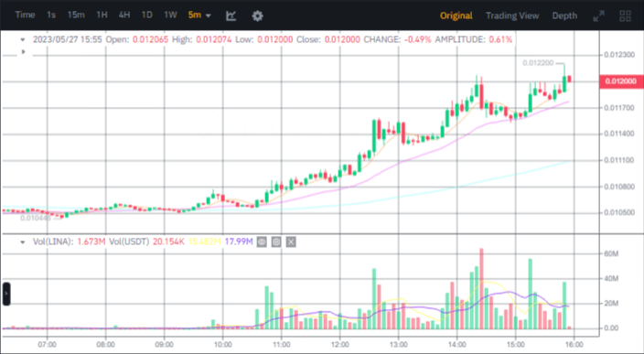The image size is (644, 354).
Task: Expand chart to fullscreen
Action: click(x=598, y=16)
